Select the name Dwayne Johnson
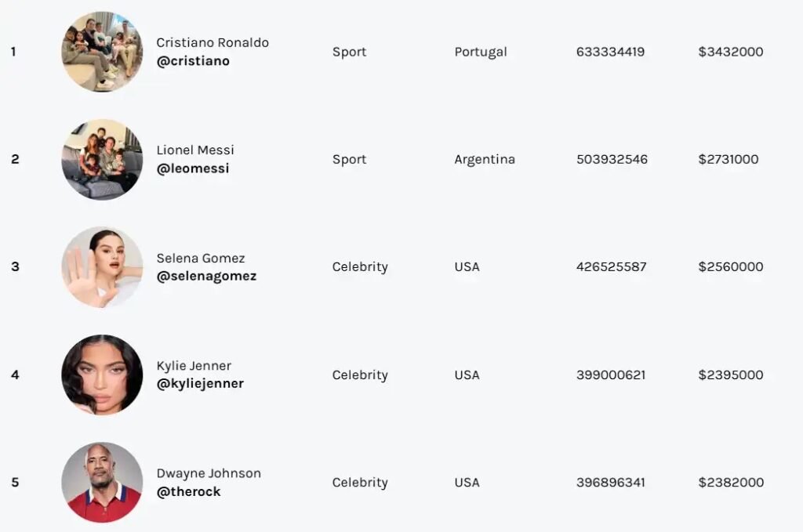 coord(209,473)
